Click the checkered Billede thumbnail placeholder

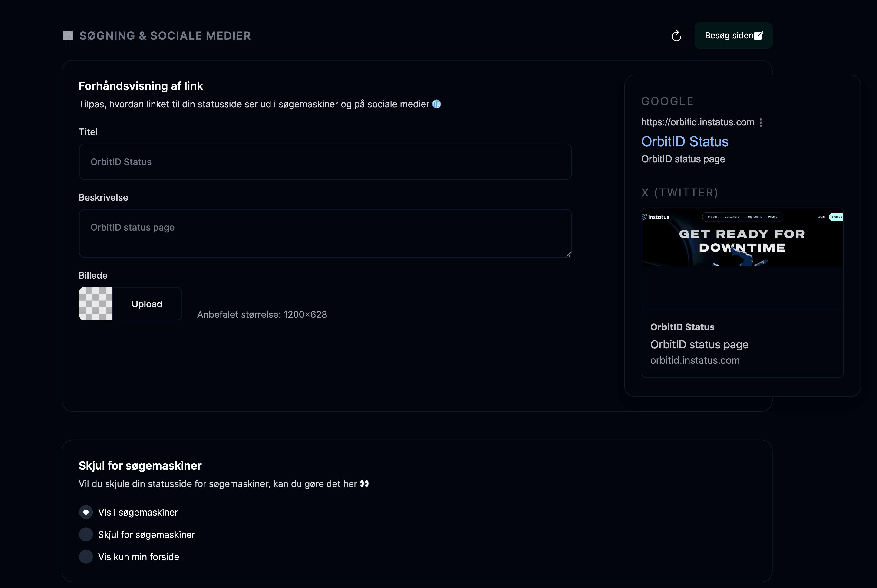[96, 304]
